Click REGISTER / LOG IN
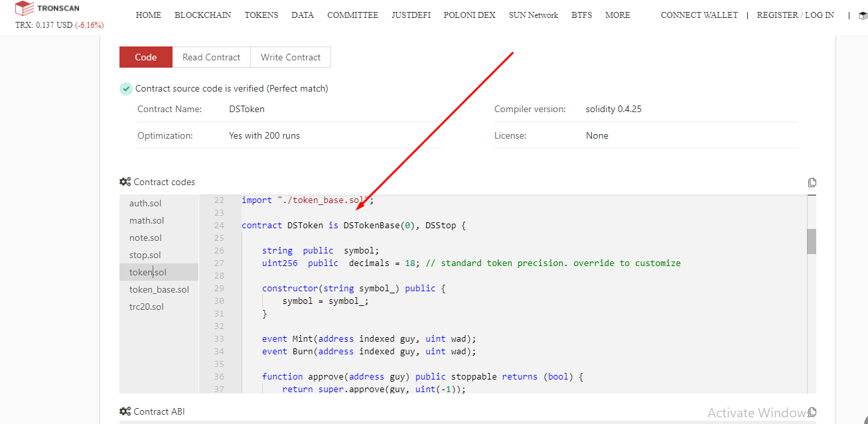 pyautogui.click(x=796, y=15)
